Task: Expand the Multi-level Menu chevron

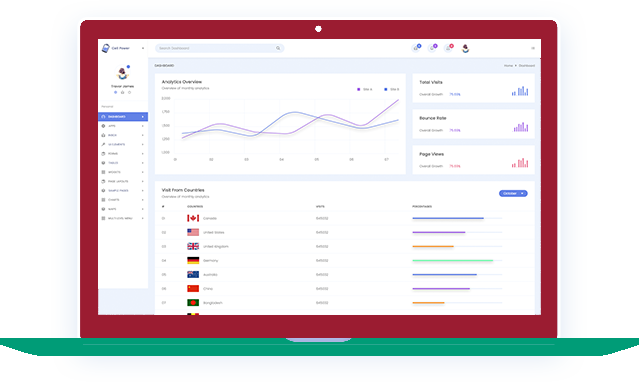Action: point(143,218)
